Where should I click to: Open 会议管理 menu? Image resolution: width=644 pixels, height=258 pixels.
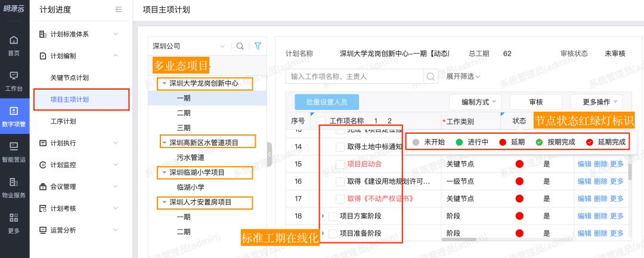63,187
